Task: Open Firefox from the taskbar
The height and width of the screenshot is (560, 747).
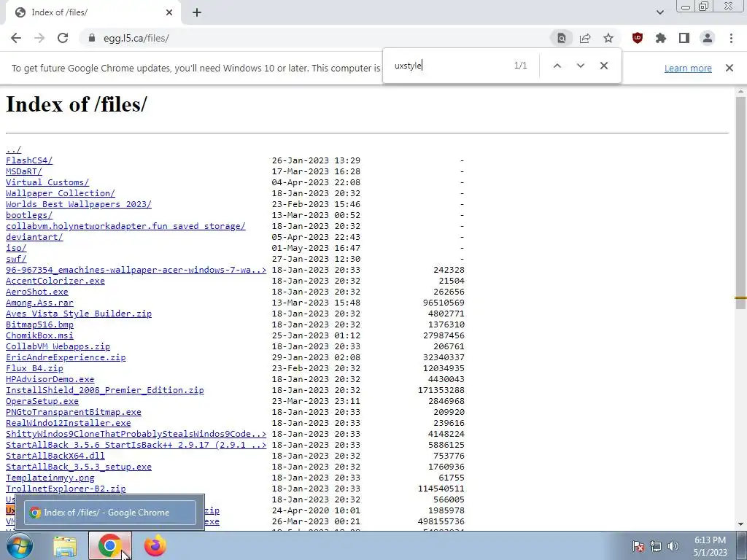Action: 155,546
